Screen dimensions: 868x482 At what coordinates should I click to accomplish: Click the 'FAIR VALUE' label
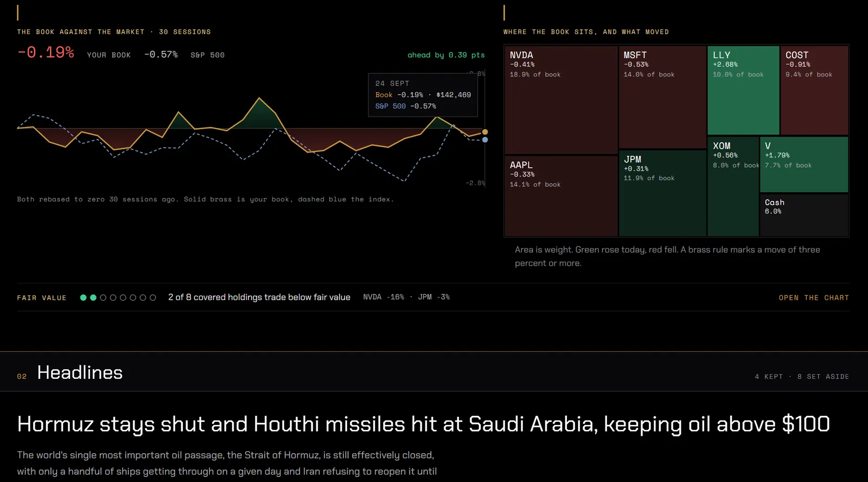(42, 298)
